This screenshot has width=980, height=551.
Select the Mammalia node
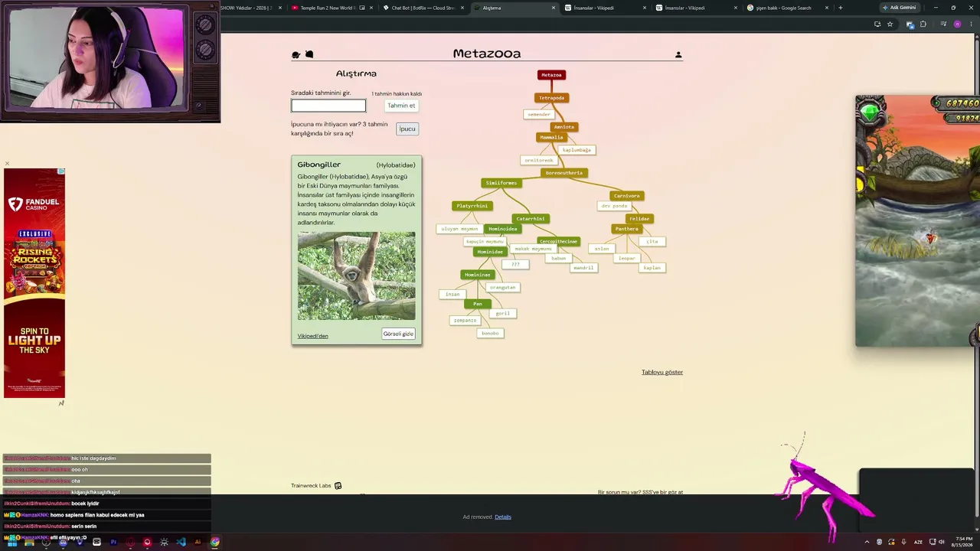tap(551, 138)
